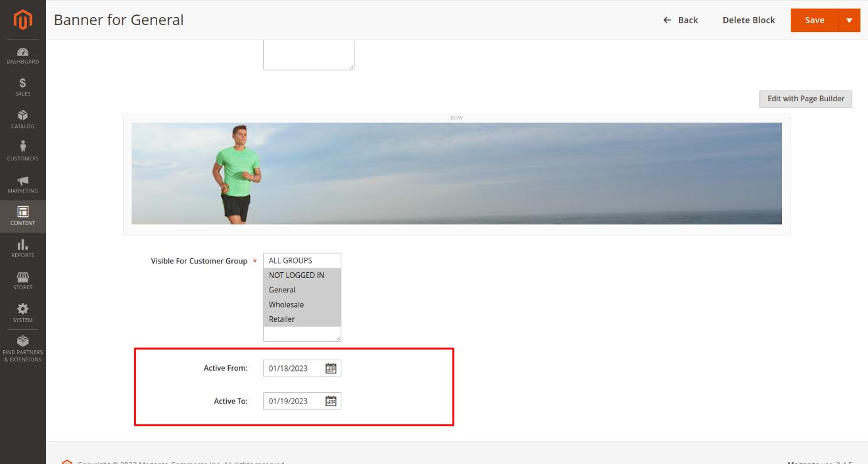Viewport: 868px width, 464px height.
Task: Open calendar picker for Active To
Action: click(x=331, y=401)
